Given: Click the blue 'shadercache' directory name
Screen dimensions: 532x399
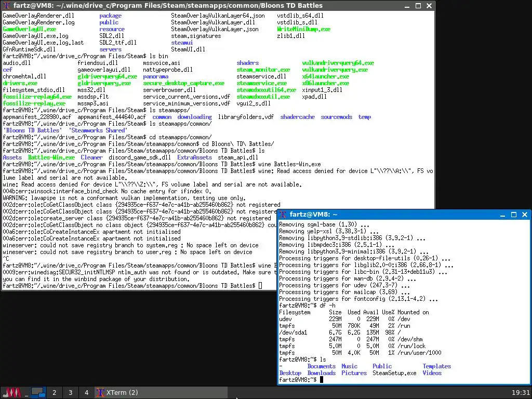Looking at the screenshot, I should click(x=298, y=117).
